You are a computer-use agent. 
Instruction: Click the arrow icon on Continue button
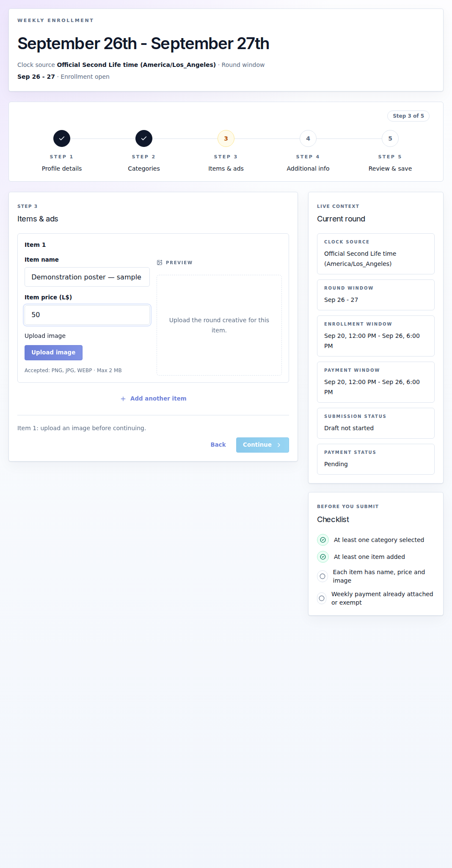(279, 445)
